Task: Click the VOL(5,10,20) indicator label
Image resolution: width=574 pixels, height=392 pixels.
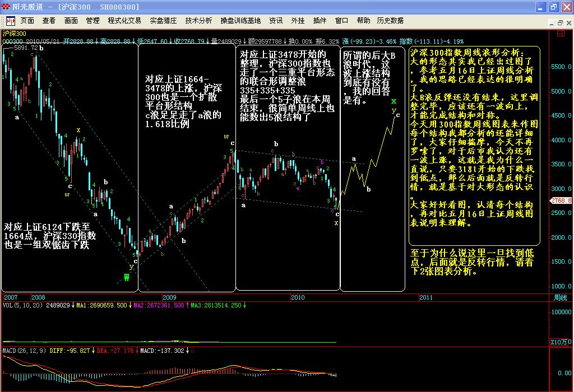Action: pyautogui.click(x=23, y=305)
